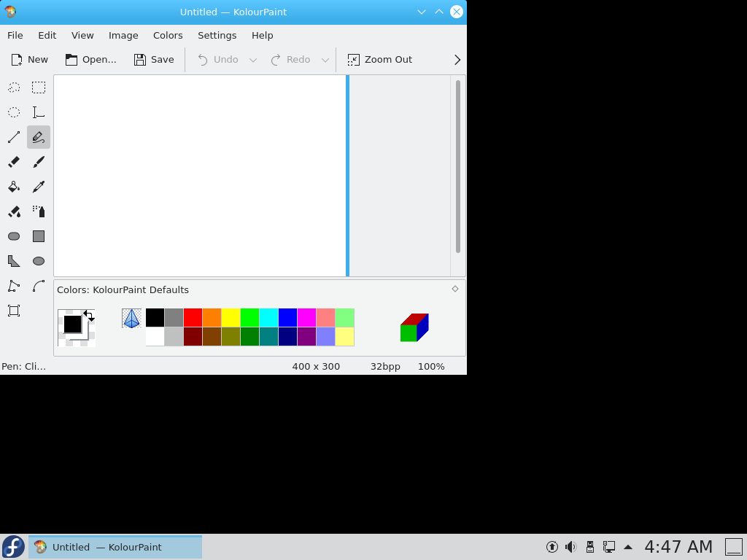The image size is (747, 560).
Task: Select the Brush tool
Action: (x=39, y=162)
